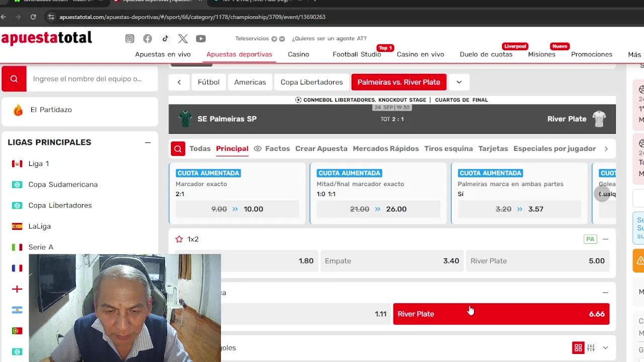This screenshot has width=644, height=362.
Task: Open the match selector dropdown chevron
Action: pyautogui.click(x=459, y=82)
